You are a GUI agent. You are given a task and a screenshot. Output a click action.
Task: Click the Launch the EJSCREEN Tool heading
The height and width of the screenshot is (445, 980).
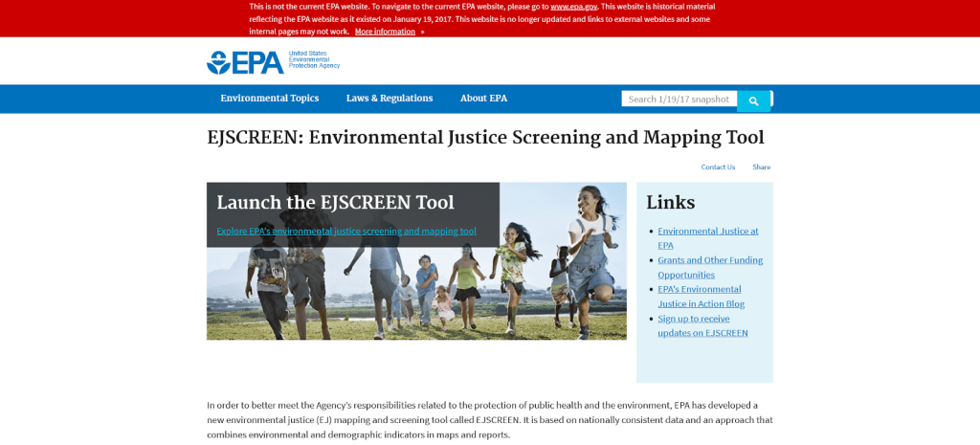coord(335,202)
